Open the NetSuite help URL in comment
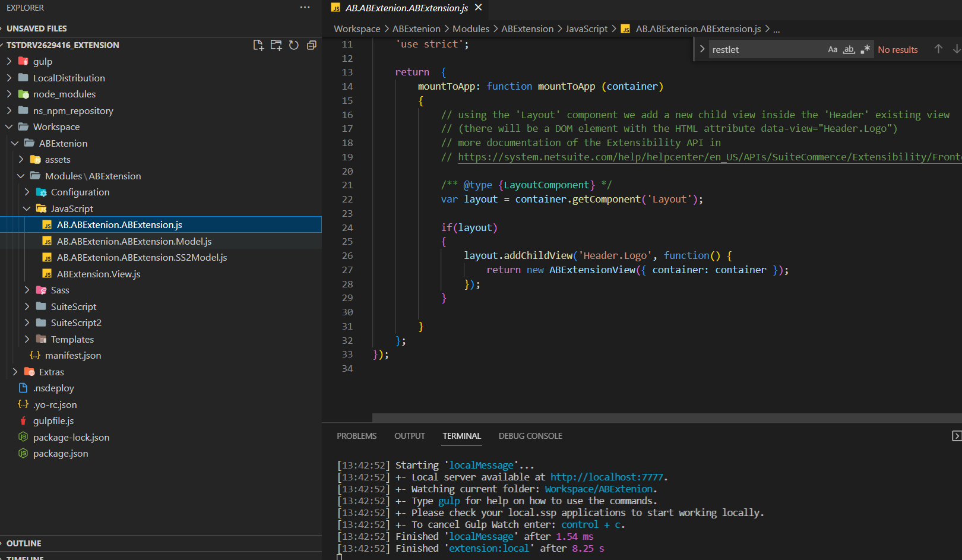The height and width of the screenshot is (560, 962). point(709,157)
